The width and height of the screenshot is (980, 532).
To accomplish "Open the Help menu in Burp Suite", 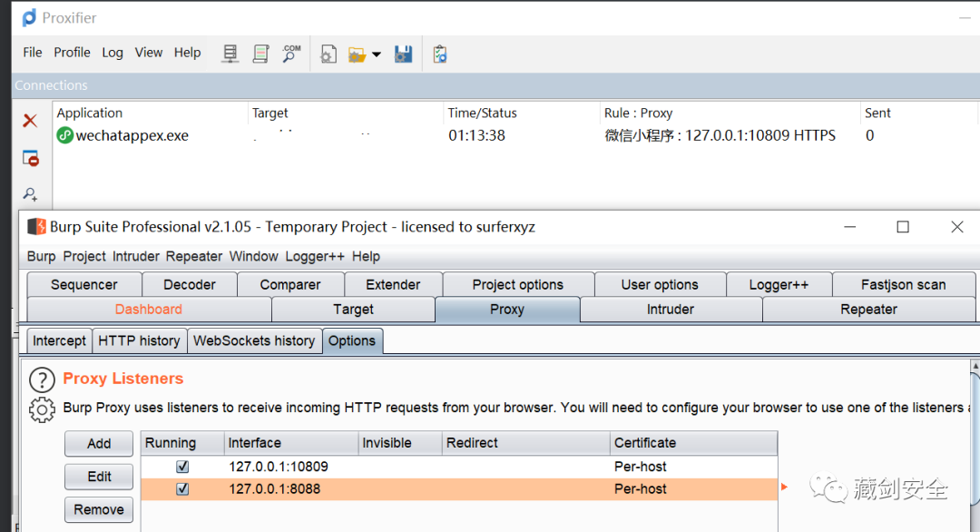I will pyautogui.click(x=366, y=256).
